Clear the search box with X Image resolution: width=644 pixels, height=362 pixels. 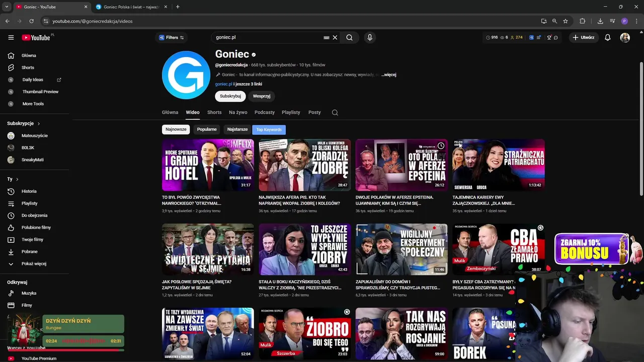pyautogui.click(x=335, y=37)
